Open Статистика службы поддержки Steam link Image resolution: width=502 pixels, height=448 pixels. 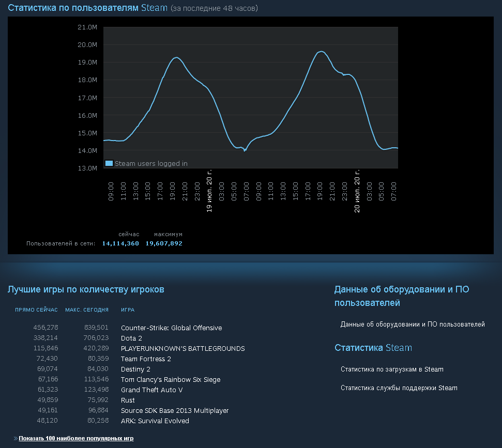pyautogui.click(x=399, y=388)
